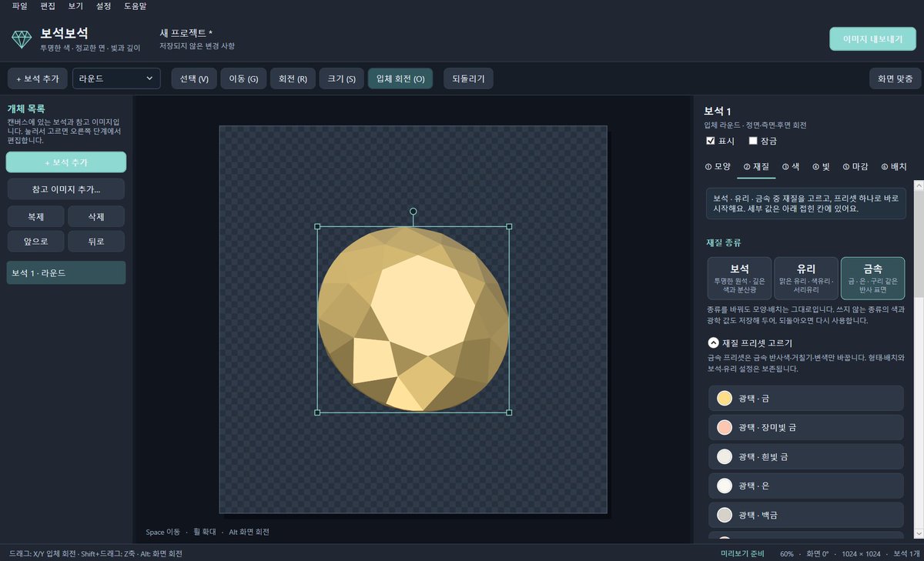Click the bottom-left selection handle of the gem
Viewport: 924px width, 561px height.
pos(318,412)
